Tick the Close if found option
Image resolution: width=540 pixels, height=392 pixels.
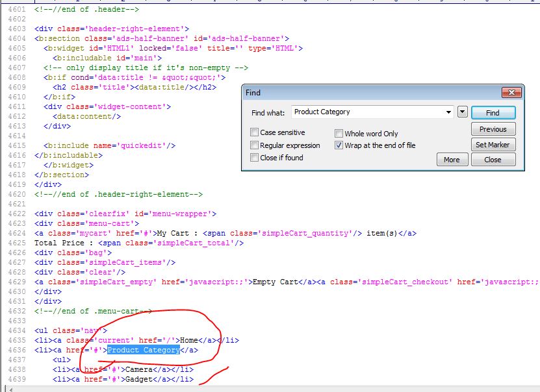click(x=255, y=158)
